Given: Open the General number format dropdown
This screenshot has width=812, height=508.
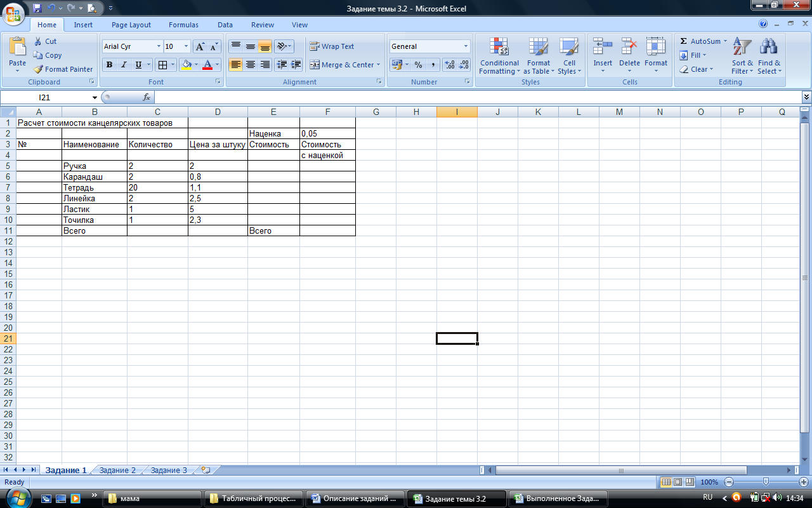Looking at the screenshot, I should click(466, 46).
